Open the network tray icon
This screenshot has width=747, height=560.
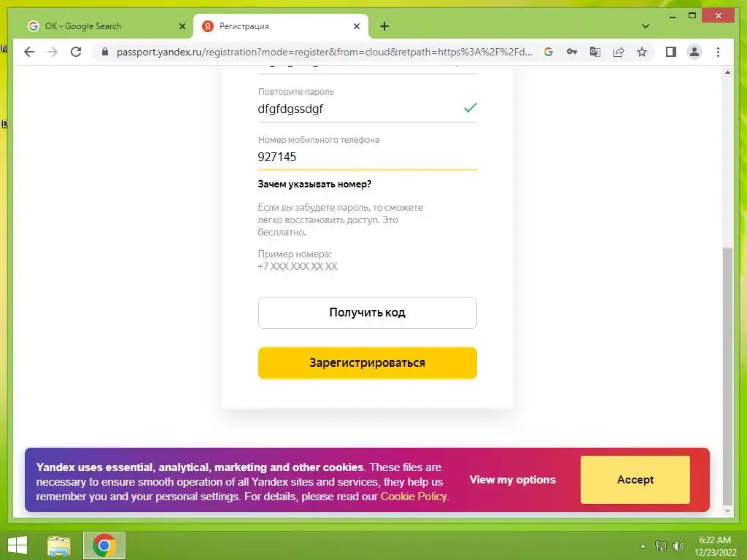point(660,545)
